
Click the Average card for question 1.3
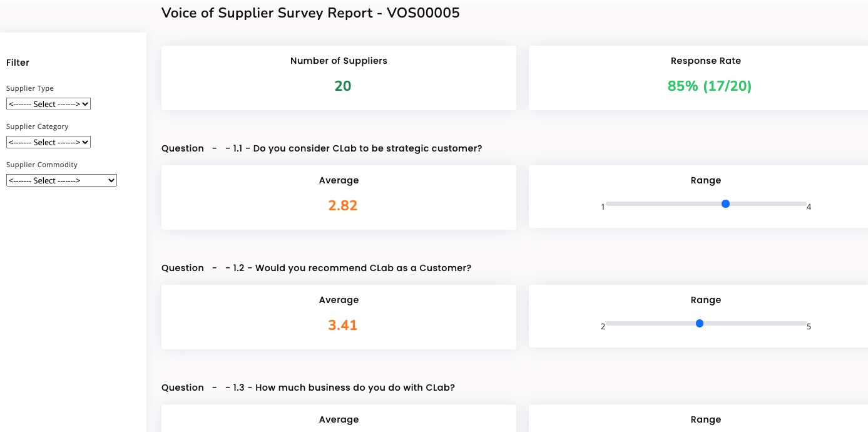pyautogui.click(x=339, y=419)
